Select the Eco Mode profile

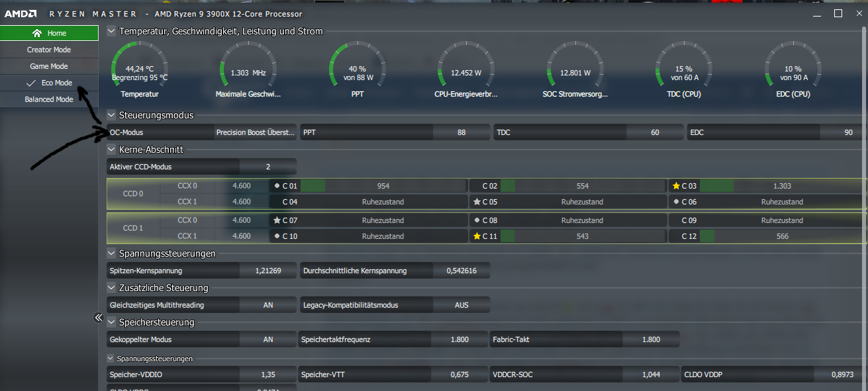[49, 83]
